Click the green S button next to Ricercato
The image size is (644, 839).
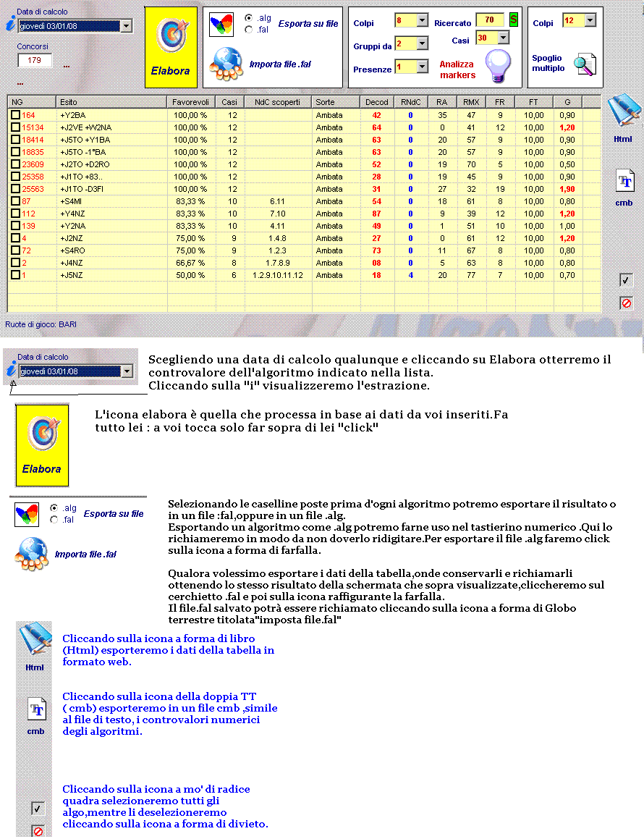(514, 20)
